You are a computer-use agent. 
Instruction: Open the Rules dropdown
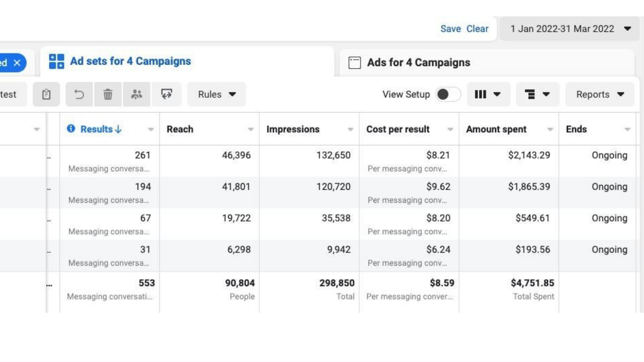217,95
